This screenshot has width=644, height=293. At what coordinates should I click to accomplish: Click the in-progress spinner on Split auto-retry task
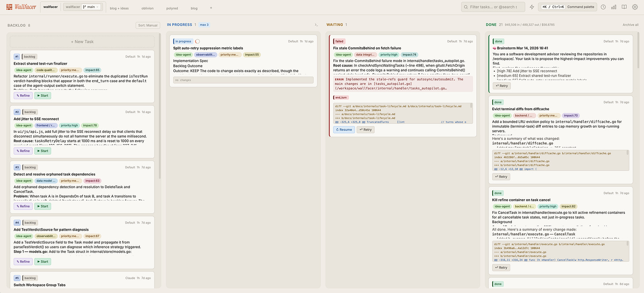click(197, 41)
